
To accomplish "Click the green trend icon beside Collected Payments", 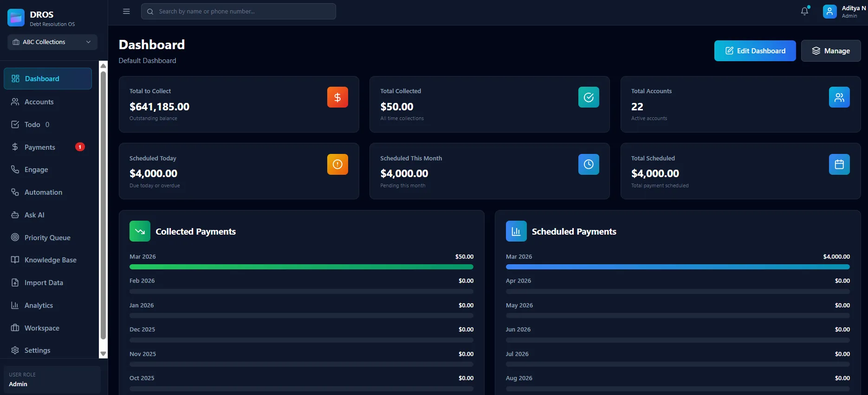I will tap(140, 231).
